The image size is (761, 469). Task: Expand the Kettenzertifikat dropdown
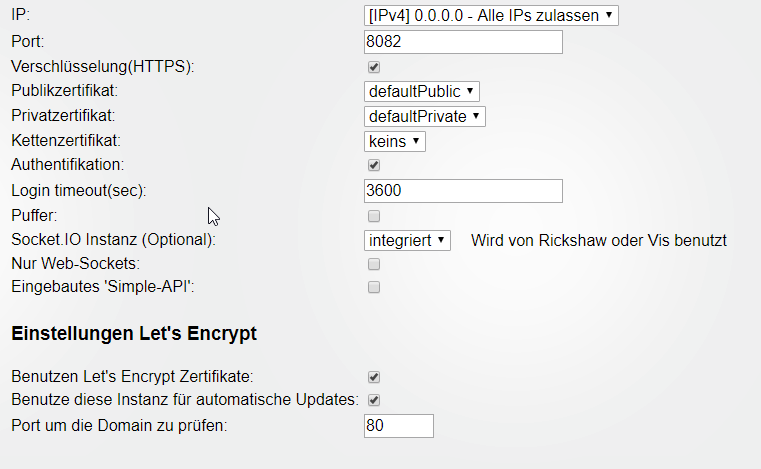click(x=395, y=141)
